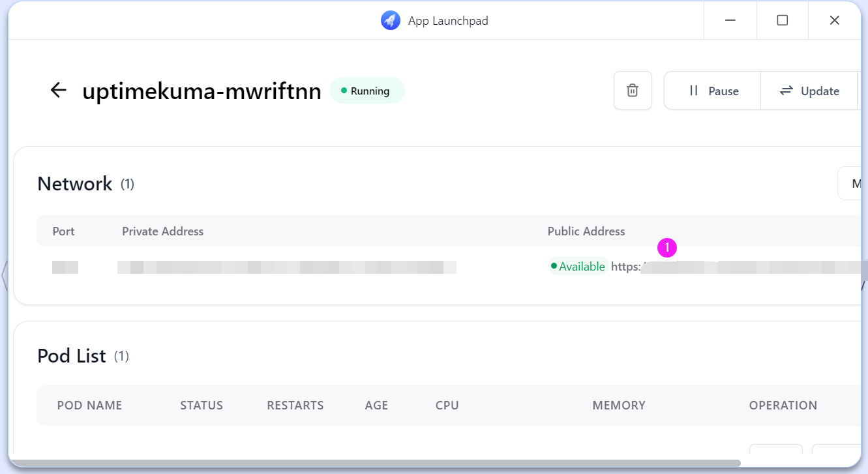Image resolution: width=868 pixels, height=474 pixels.
Task: Minimize the App Launchpad window
Action: click(730, 21)
